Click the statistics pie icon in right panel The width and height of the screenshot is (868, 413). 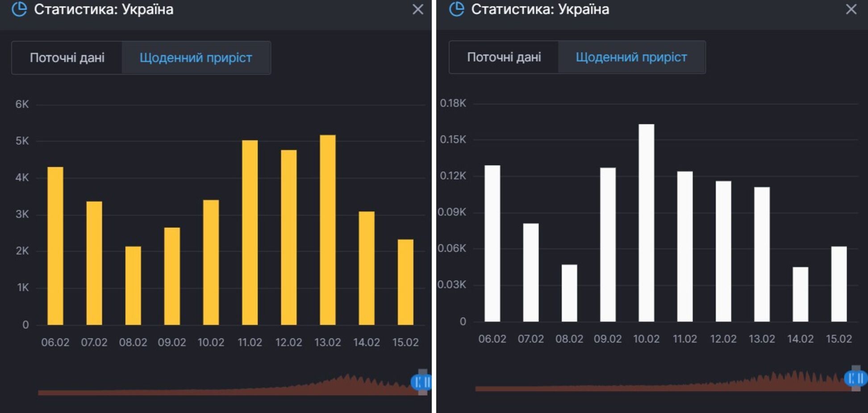pyautogui.click(x=456, y=9)
